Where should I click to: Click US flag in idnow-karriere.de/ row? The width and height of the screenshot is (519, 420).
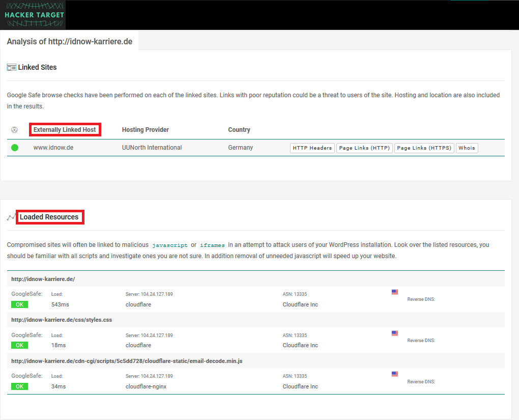(x=394, y=292)
